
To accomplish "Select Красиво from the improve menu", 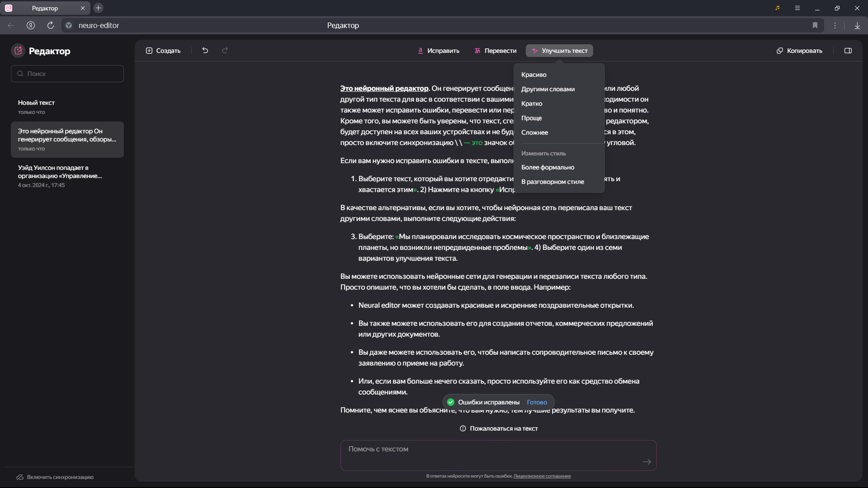I will pos(533,75).
